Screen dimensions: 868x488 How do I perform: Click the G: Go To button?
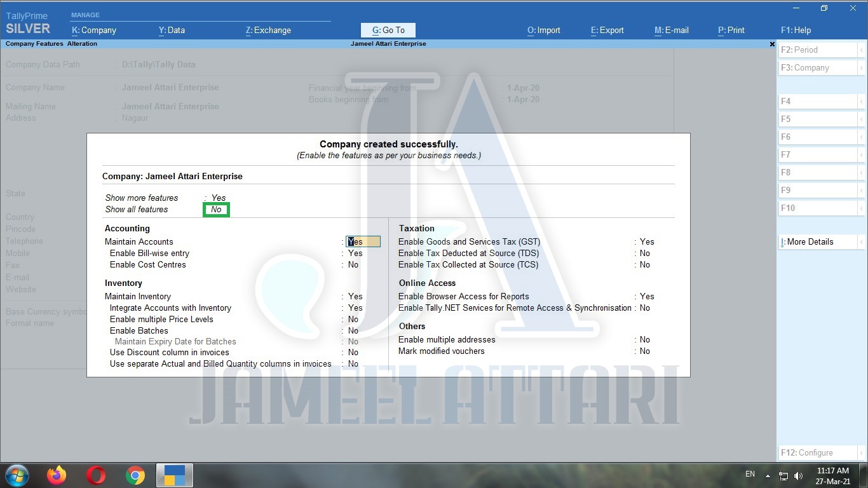388,30
